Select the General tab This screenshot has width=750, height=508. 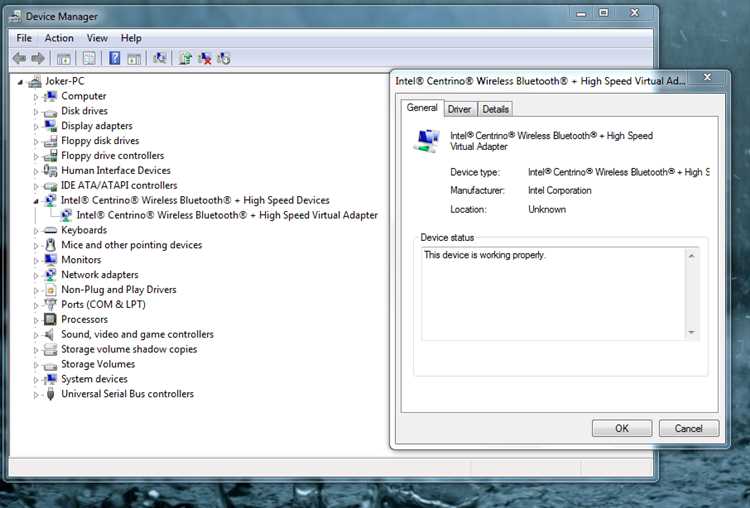(x=422, y=108)
